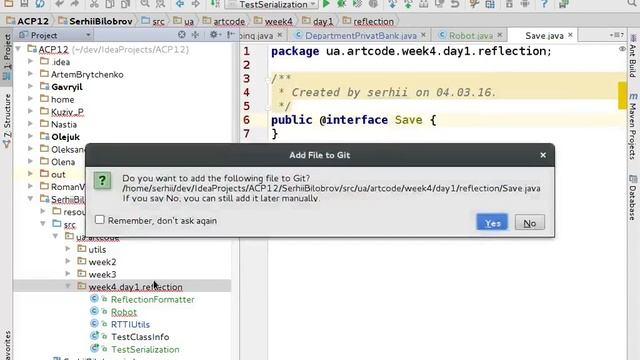
Task: Navigate back with the blue left arrow
Action: (x=180, y=4)
